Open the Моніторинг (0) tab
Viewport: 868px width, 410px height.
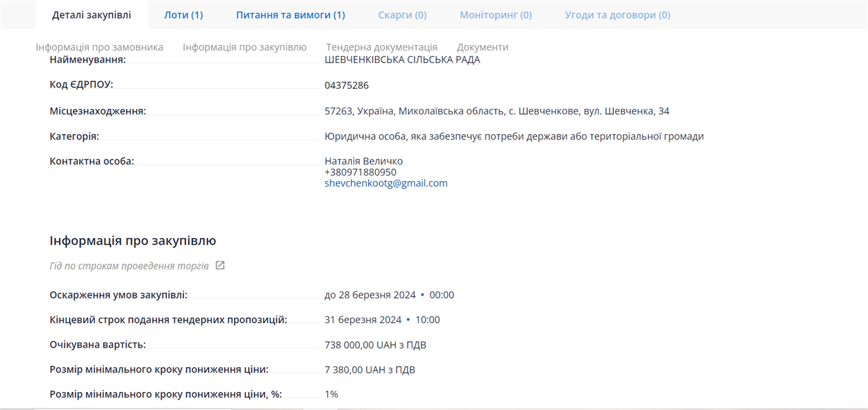pyautogui.click(x=495, y=15)
